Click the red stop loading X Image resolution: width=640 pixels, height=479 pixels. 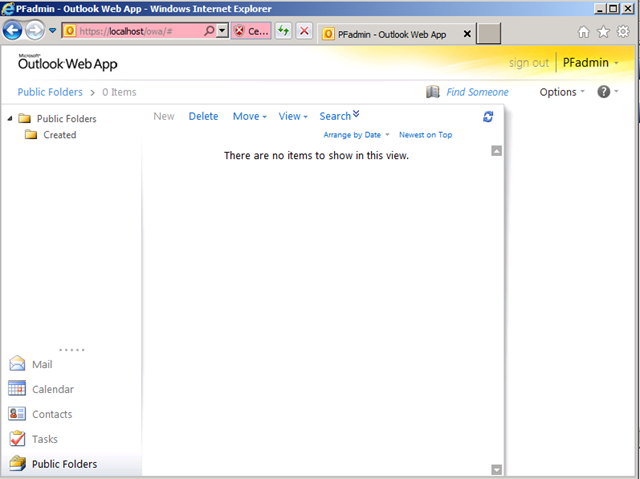pyautogui.click(x=304, y=31)
